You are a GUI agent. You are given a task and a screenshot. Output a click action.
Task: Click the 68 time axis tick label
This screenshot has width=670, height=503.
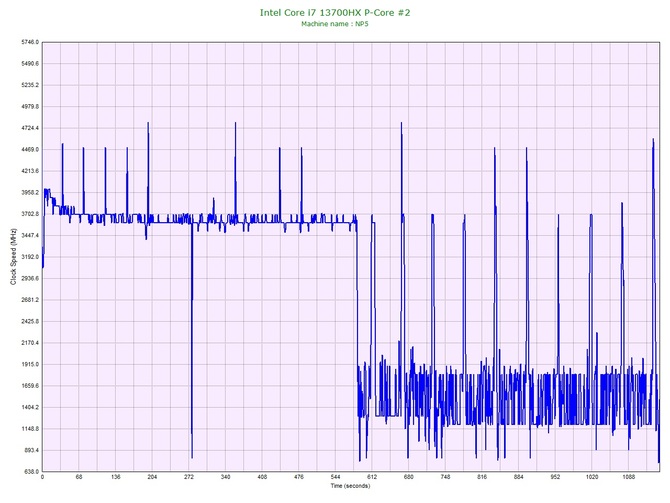[79, 477]
